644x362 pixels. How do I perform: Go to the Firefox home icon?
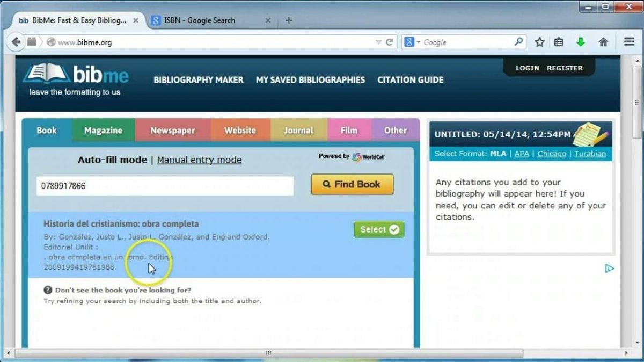click(x=603, y=42)
